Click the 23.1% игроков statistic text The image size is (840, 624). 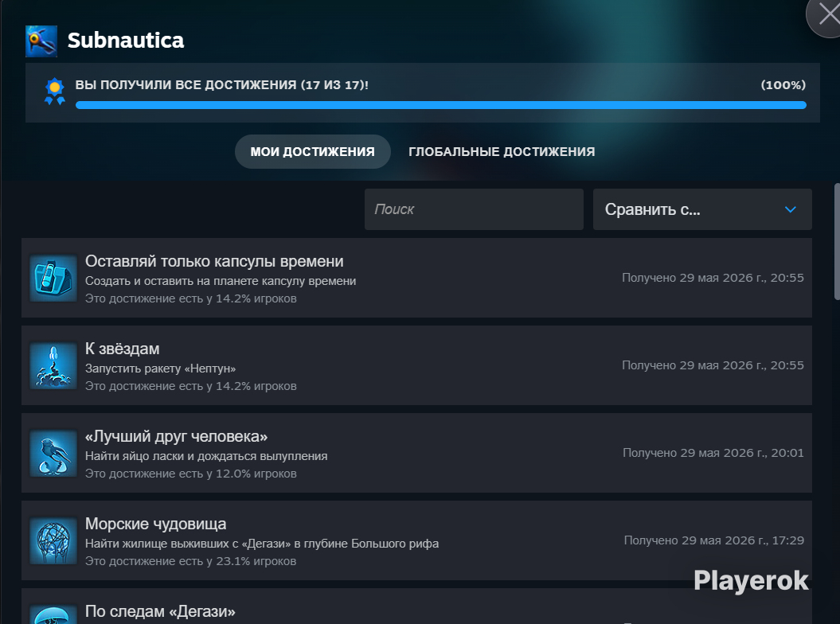[x=191, y=561]
